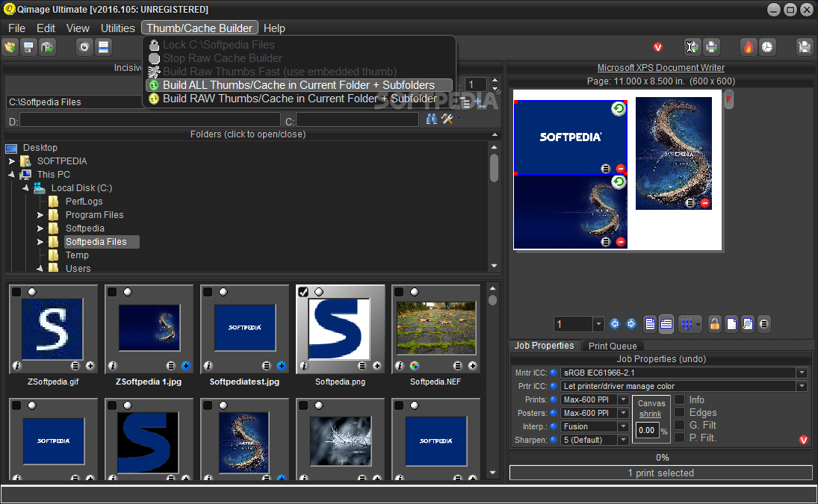Add Softpediatest.jpg with its blue plus icon
Screen dimensions: 818x504
pos(281,366)
